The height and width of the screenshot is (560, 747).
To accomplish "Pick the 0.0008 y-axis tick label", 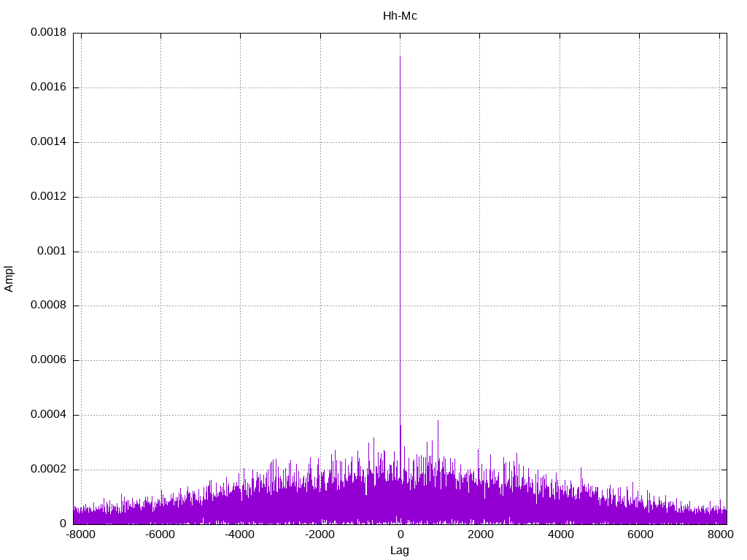I will [x=49, y=306].
